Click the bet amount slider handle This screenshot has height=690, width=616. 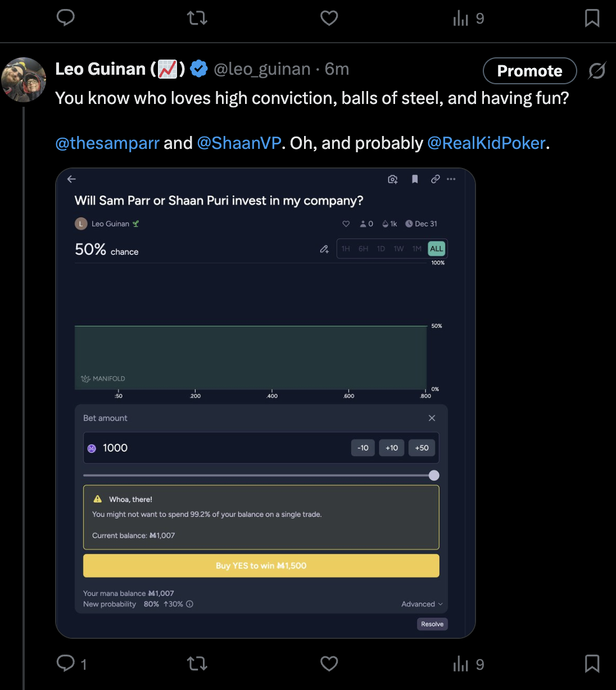(x=434, y=475)
